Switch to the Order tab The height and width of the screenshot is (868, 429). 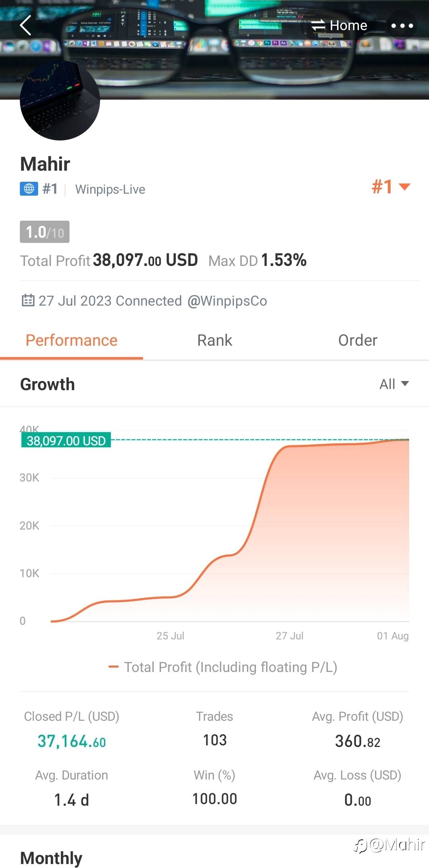coord(357,341)
